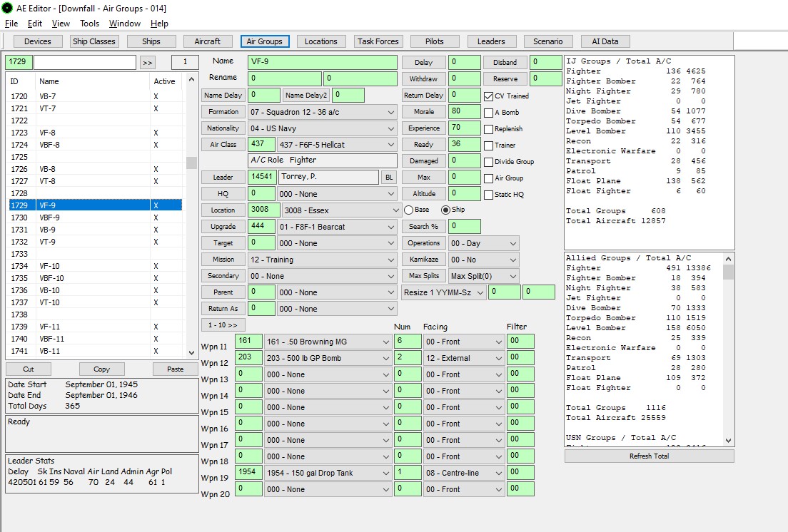
Task: Click the Copy button
Action: [101, 369]
